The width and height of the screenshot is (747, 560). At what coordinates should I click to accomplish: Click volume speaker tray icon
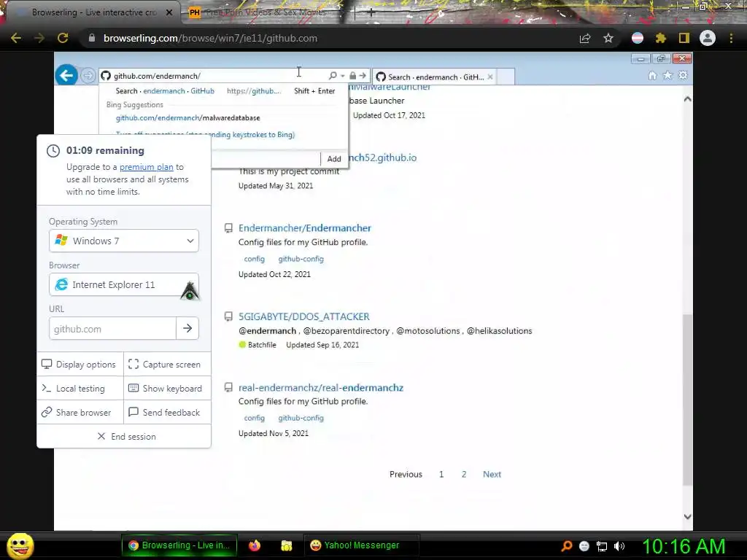[619, 546]
